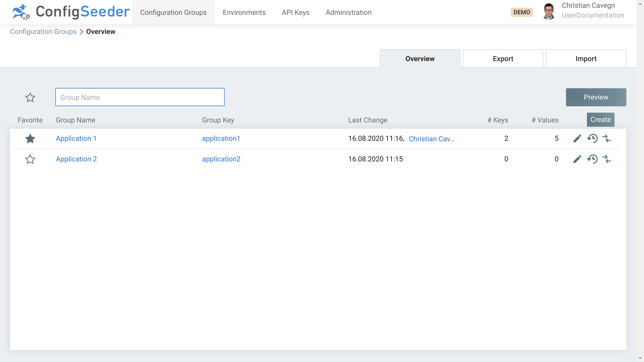Click Christian Cavegn's profile picture
This screenshot has height=362, width=644.
point(549,12)
